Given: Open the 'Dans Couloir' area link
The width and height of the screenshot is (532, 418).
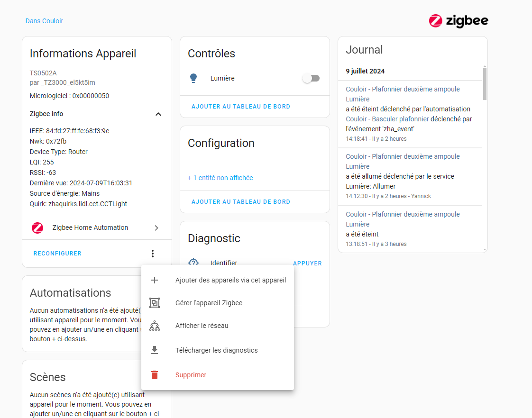Looking at the screenshot, I should click(x=44, y=21).
